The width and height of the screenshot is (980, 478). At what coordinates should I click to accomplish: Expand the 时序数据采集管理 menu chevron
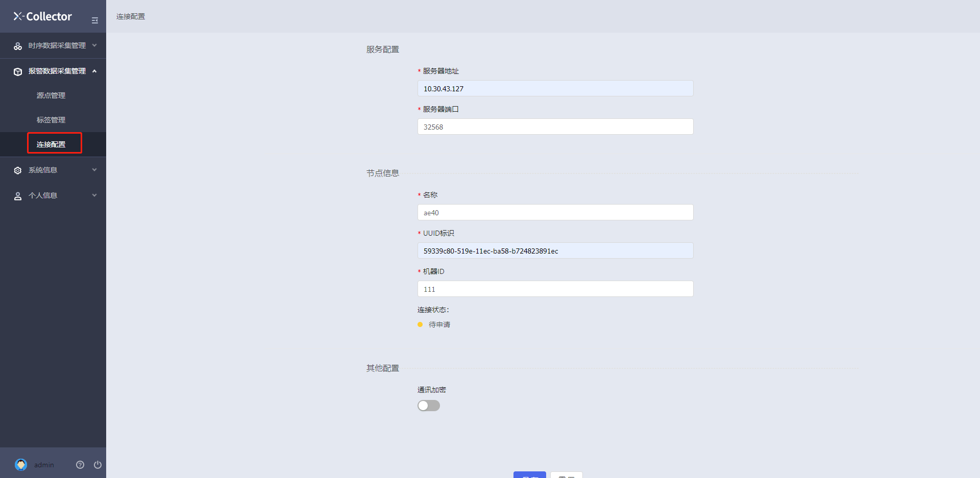pos(94,45)
